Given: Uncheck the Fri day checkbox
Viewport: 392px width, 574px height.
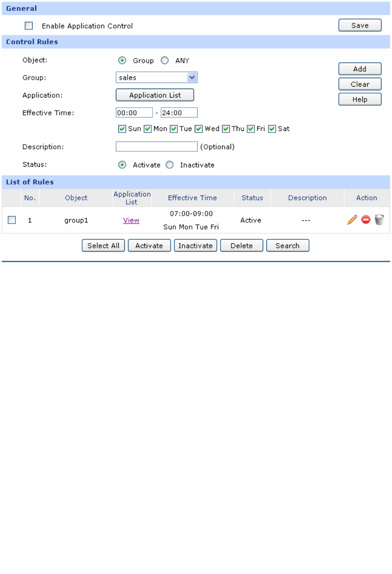Looking at the screenshot, I should (x=250, y=129).
